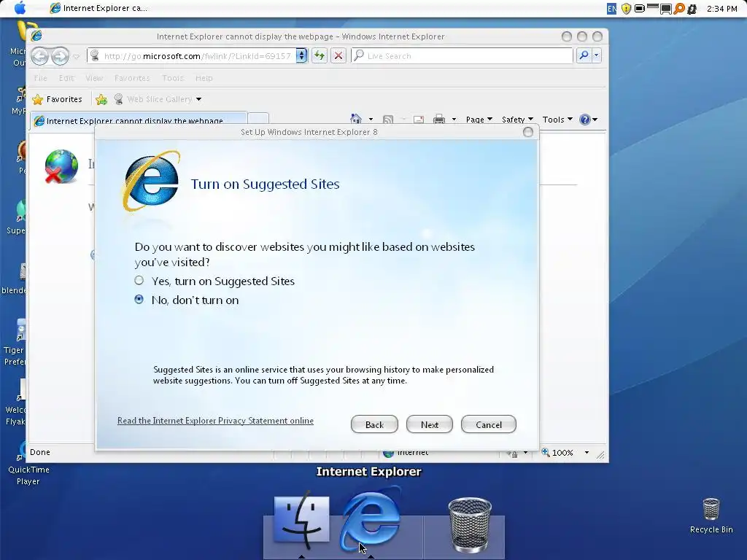
Task: Click the zoom magnifier icon in status bar
Action: pos(545,452)
